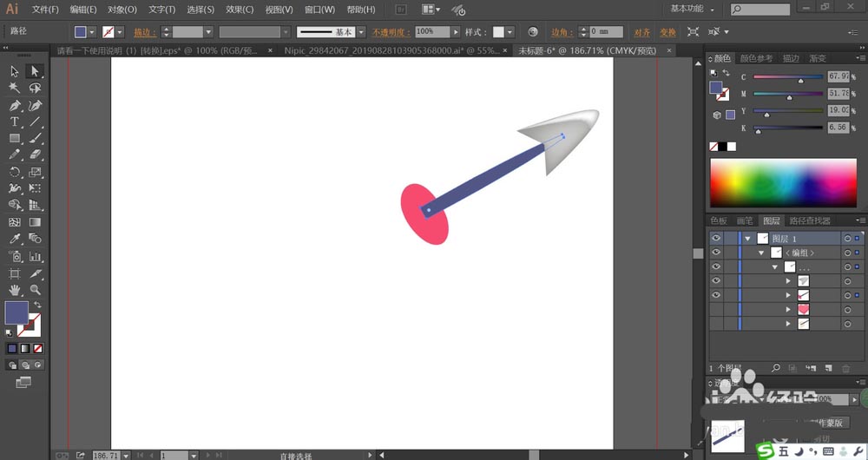The width and height of the screenshot is (868, 460).
Task: Open the fill color dropdown in control bar
Action: (92, 32)
